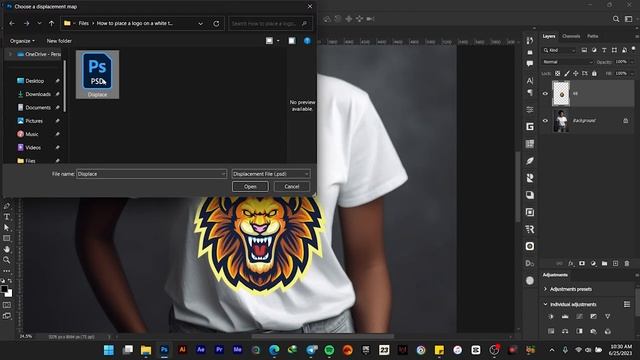
Task: Open Videos in the navigation pane
Action: (33, 147)
